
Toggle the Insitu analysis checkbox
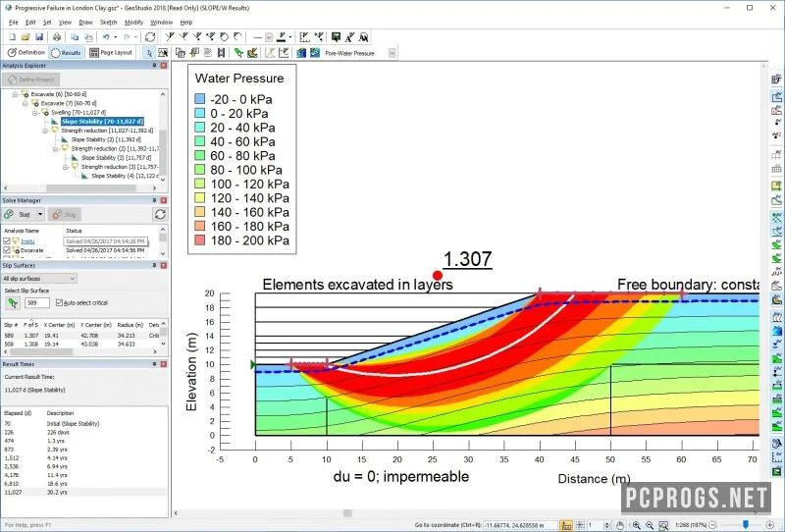click(x=7, y=241)
